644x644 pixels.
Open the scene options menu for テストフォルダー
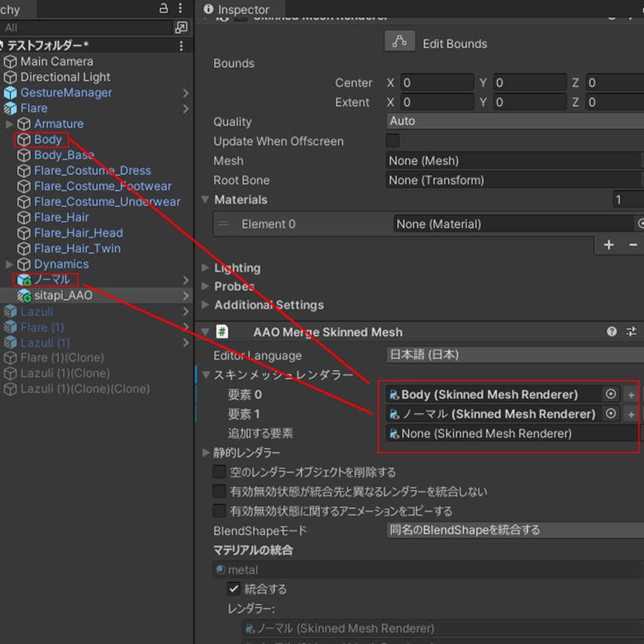[x=181, y=45]
